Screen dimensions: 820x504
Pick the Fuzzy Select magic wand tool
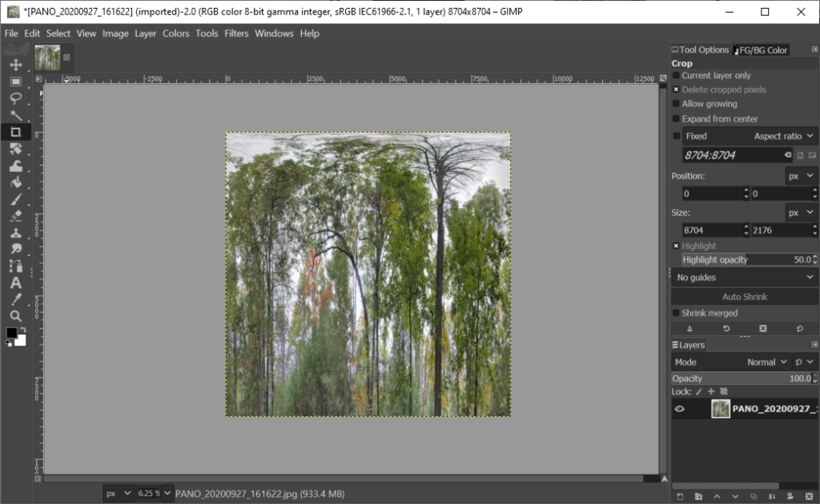coord(15,115)
